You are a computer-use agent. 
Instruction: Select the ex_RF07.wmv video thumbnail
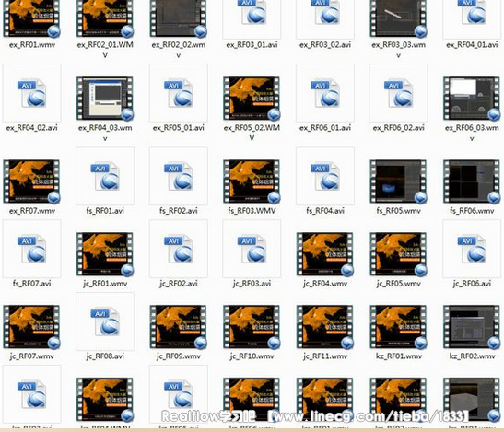(x=31, y=181)
